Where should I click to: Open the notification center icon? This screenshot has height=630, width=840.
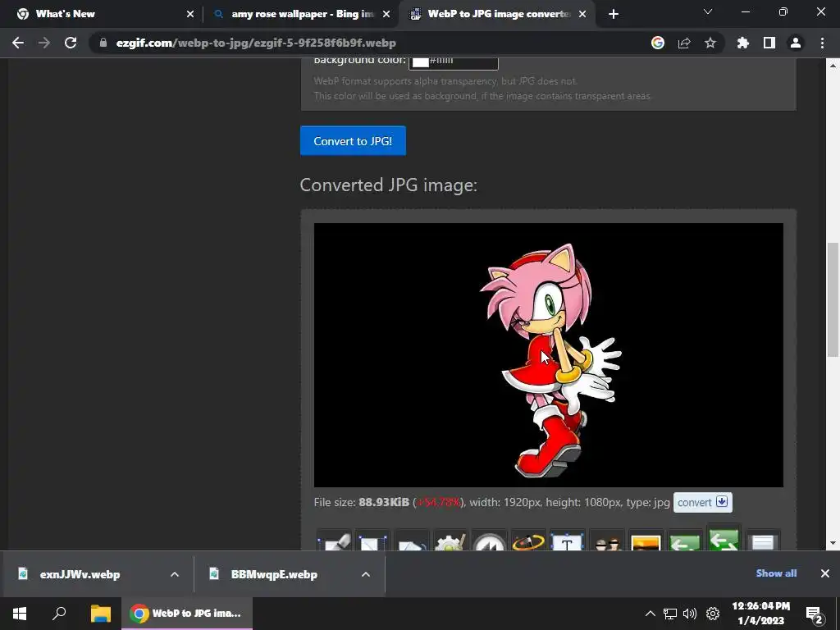pos(815,614)
